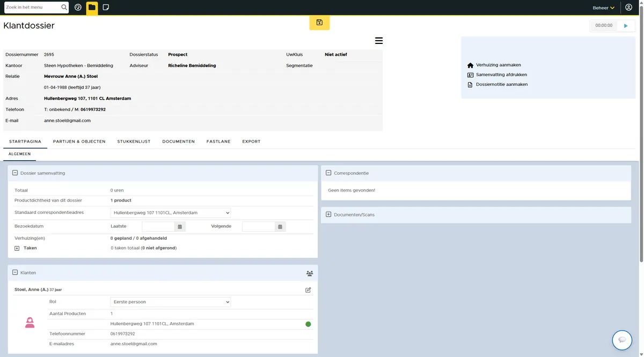Image resolution: width=644 pixels, height=357 pixels.
Task: Collapse the Klanten panel
Action: coord(15,273)
